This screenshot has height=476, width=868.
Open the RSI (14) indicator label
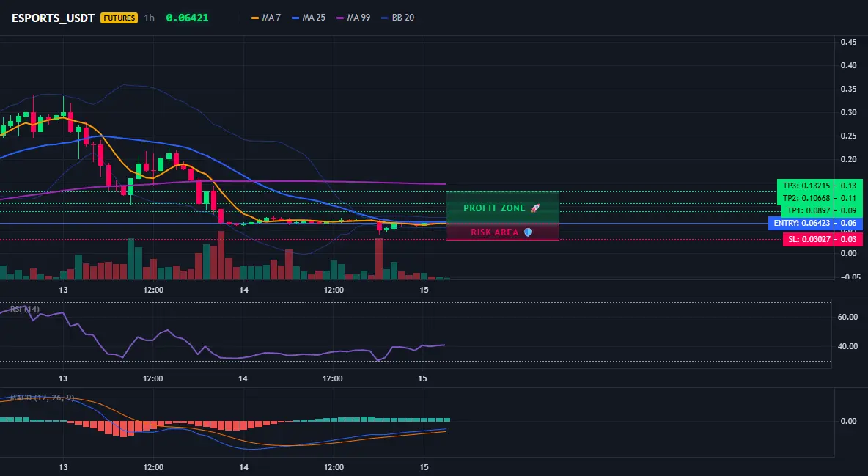pyautogui.click(x=24, y=309)
